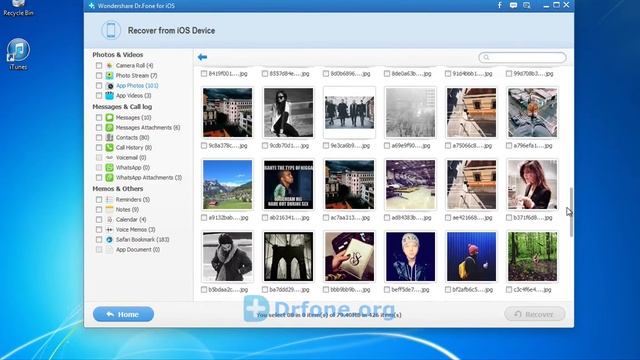
Task: Click the search icon in title bar
Action: click(527, 5)
